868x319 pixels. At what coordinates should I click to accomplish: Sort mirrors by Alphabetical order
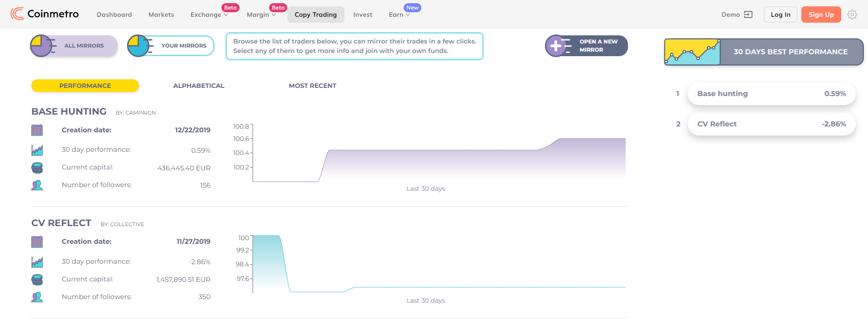click(x=199, y=86)
